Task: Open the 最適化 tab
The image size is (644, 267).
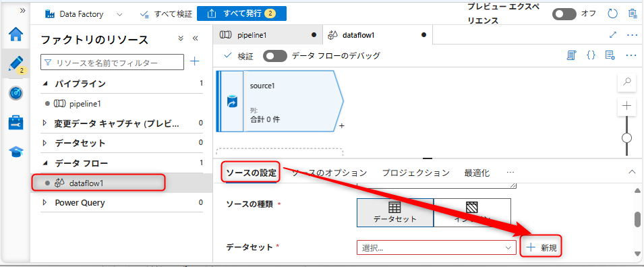Action: [477, 173]
